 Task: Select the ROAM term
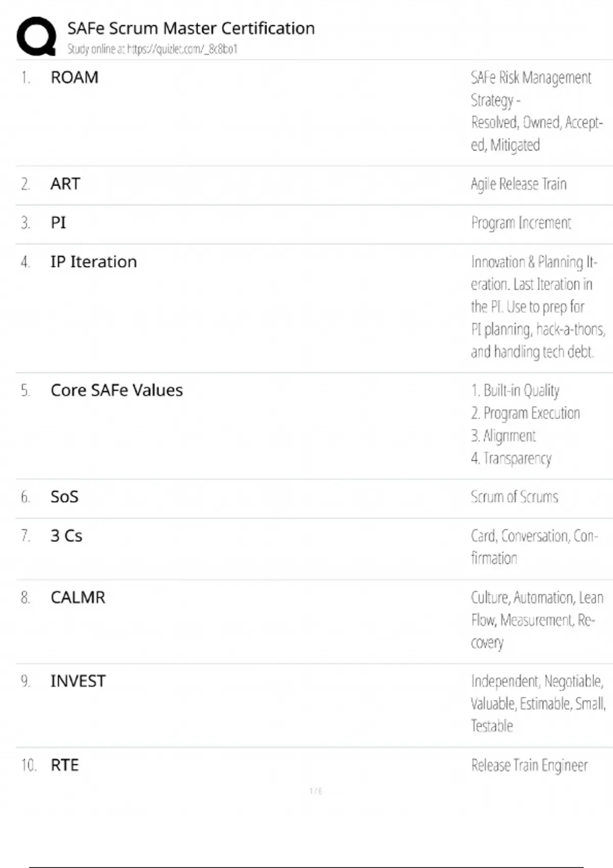pos(75,78)
